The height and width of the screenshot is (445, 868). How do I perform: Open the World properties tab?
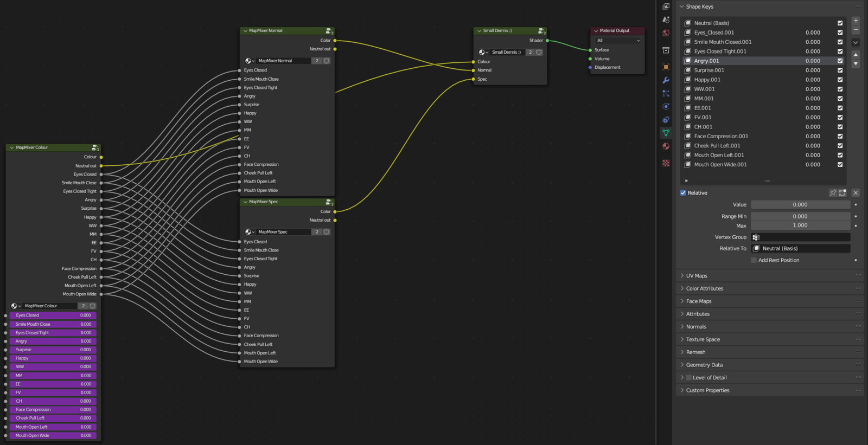pyautogui.click(x=666, y=33)
